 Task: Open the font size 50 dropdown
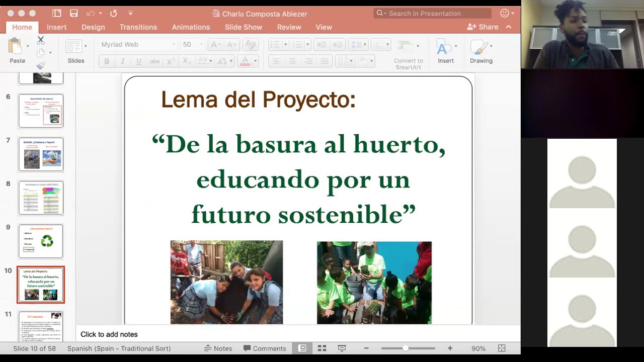(201, 45)
